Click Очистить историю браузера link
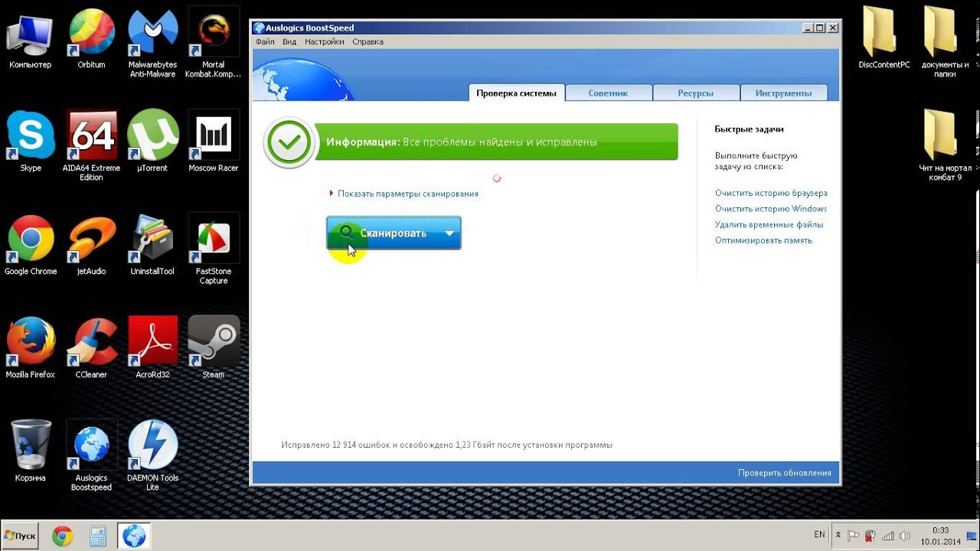The height and width of the screenshot is (551, 980). (x=771, y=194)
